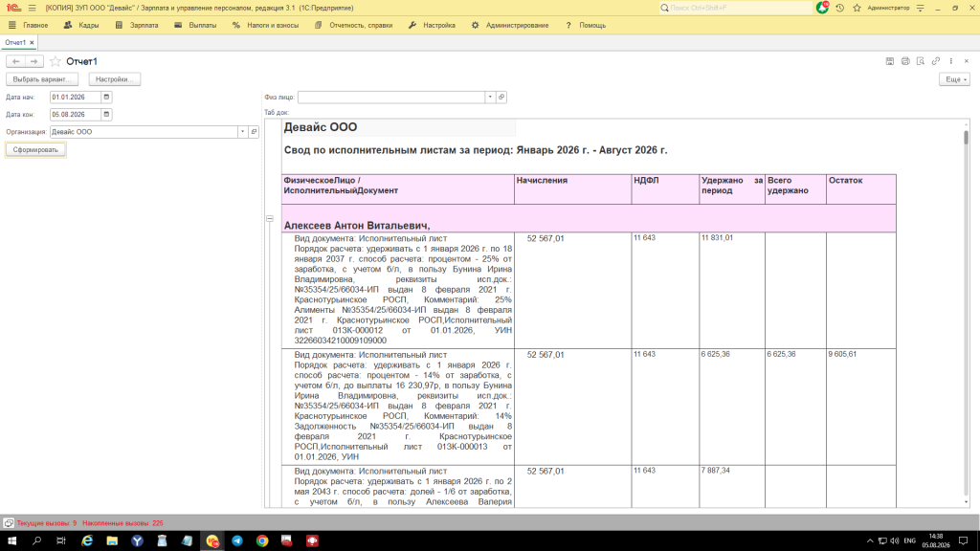The height and width of the screenshot is (551, 980).
Task: Switch to the Отчет1 tab
Action: click(15, 42)
